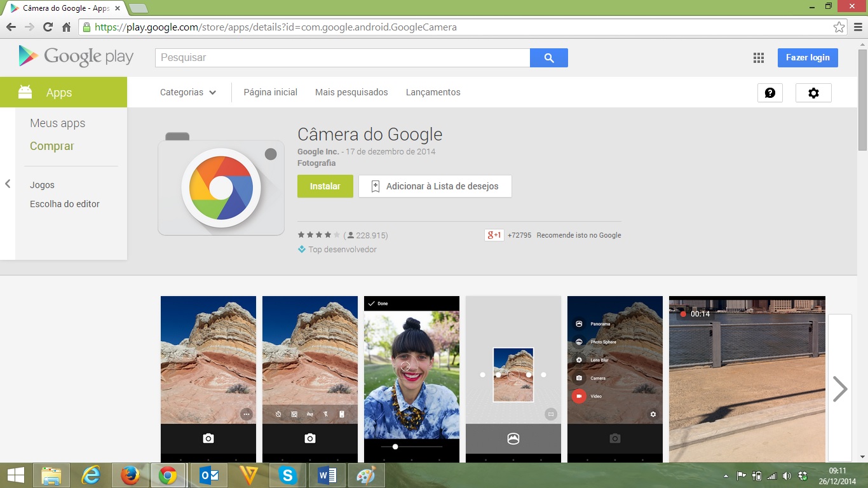Image resolution: width=868 pixels, height=488 pixels.
Task: Click the blue search magnifier button
Action: click(549, 58)
